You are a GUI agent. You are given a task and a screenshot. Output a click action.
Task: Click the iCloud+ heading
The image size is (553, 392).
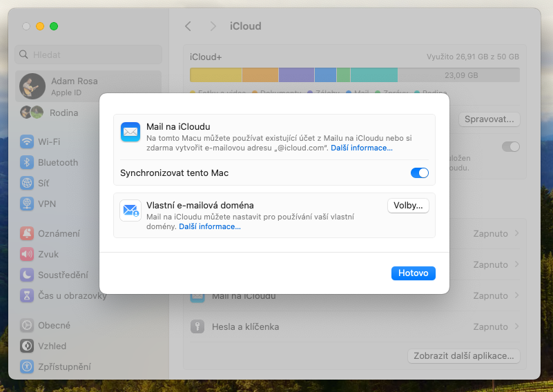(206, 57)
